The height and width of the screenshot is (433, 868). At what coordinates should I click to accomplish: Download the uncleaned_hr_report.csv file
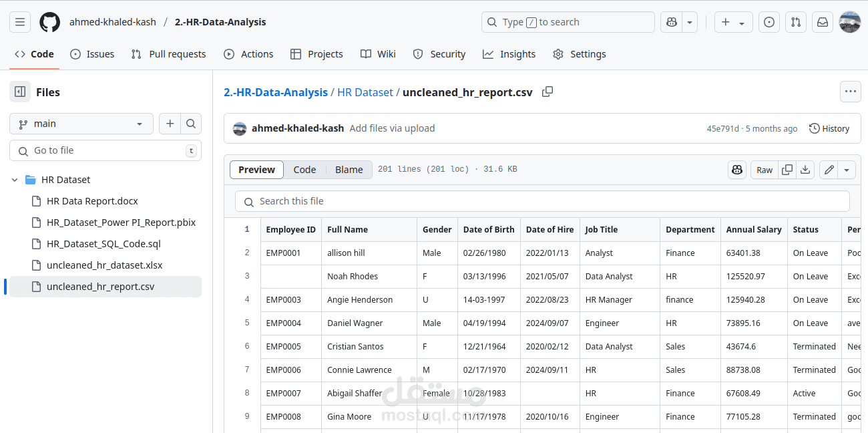805,169
